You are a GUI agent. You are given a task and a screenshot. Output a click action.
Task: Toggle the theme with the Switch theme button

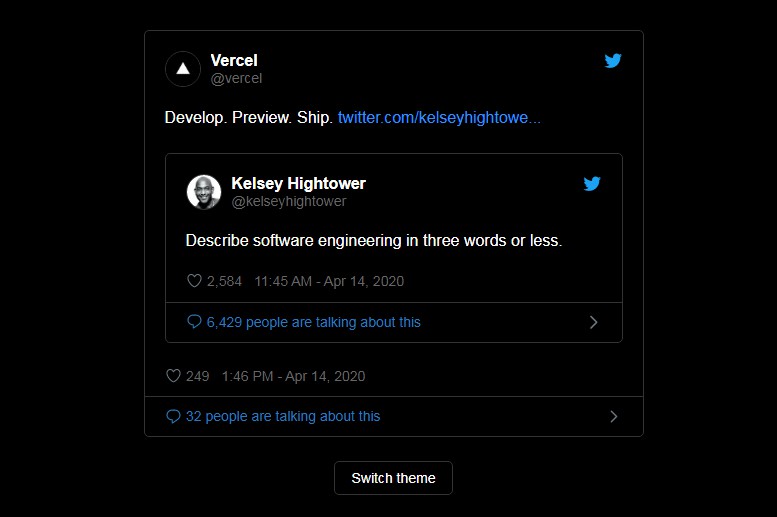tap(393, 478)
